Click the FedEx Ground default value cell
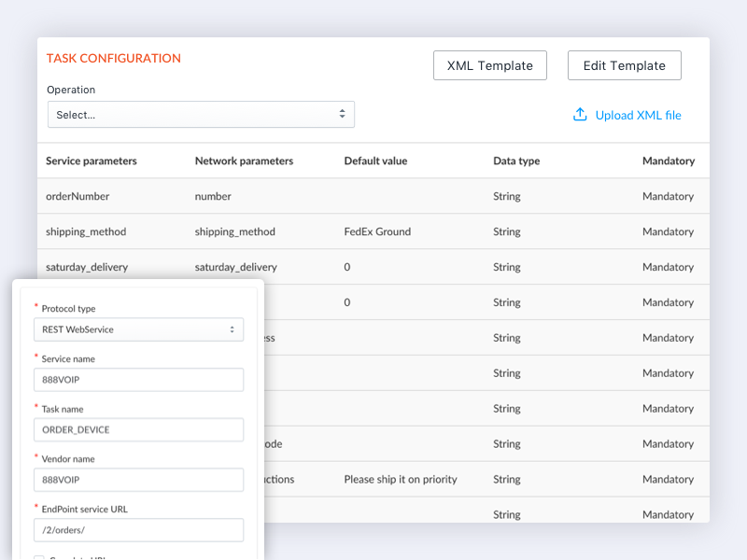The width and height of the screenshot is (747, 560). [377, 232]
